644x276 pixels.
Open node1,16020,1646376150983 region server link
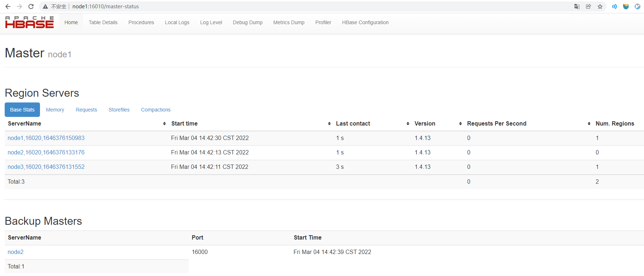[46, 138]
